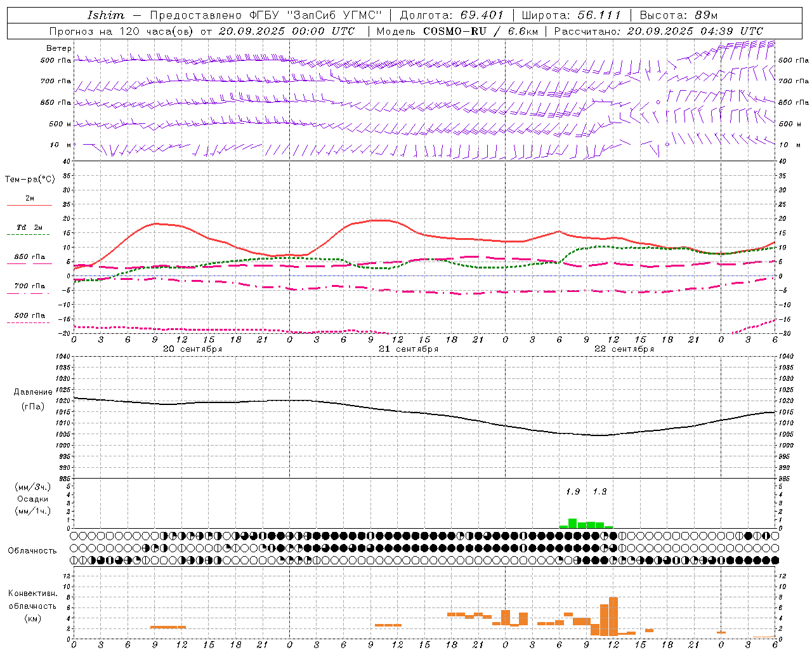Click the "Давление" pressure panel label
This screenshot has width=812, height=650.
tap(33, 392)
